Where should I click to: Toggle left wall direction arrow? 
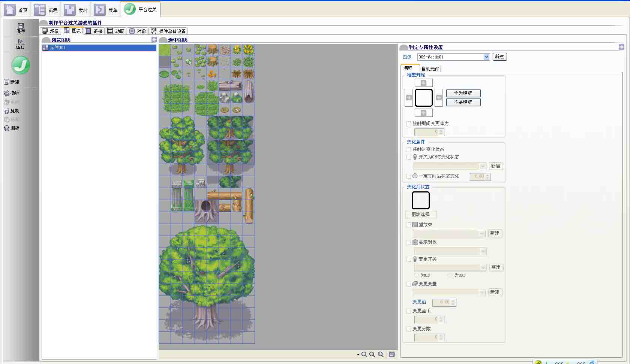point(409,98)
